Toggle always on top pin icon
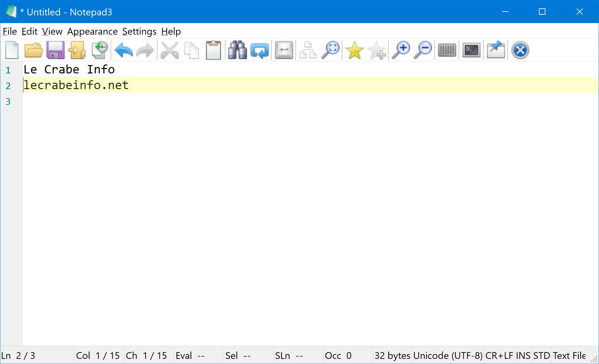 496,50
